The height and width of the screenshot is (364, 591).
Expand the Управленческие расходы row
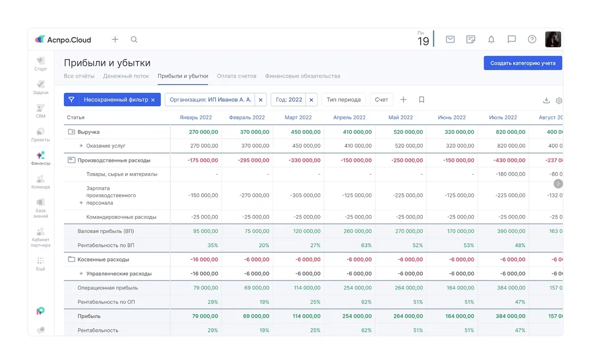pos(81,274)
